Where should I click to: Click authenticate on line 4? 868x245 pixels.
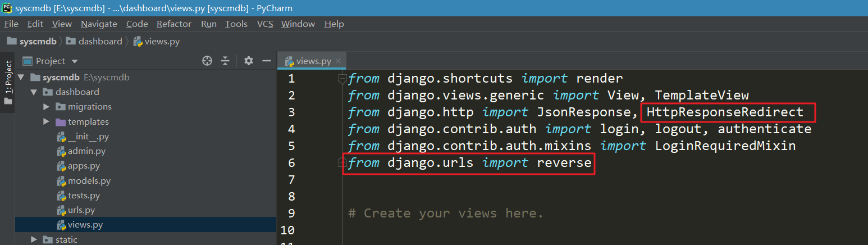click(765, 129)
